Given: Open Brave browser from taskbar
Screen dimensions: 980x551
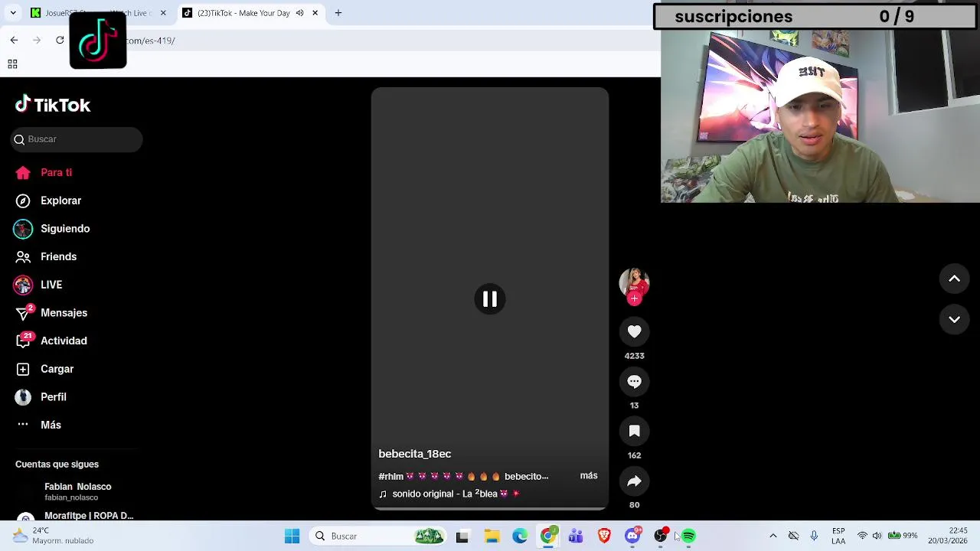Looking at the screenshot, I should [604, 536].
